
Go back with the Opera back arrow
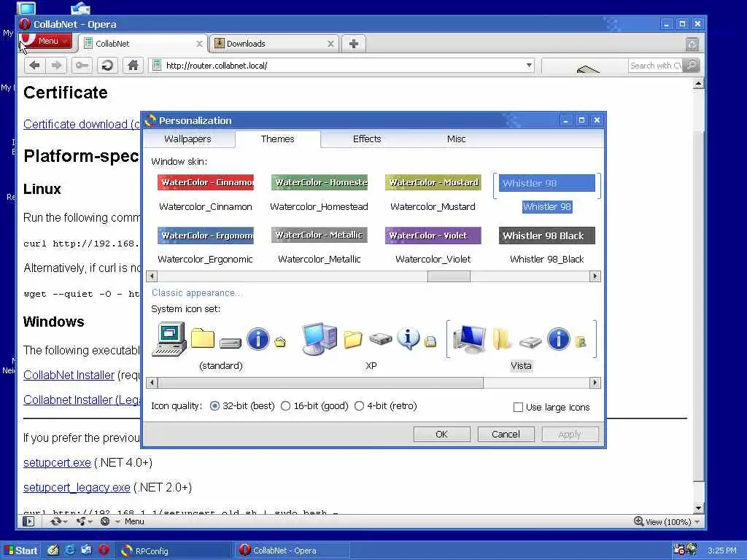pos(34,65)
